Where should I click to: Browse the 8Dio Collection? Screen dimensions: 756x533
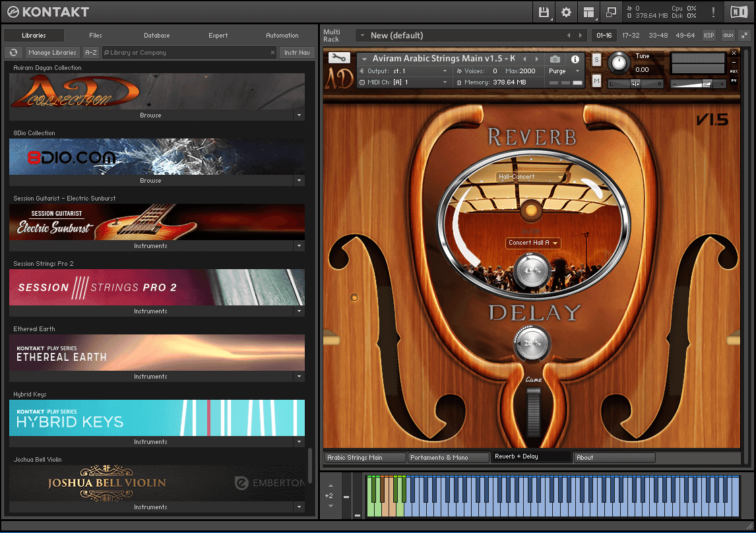point(151,180)
